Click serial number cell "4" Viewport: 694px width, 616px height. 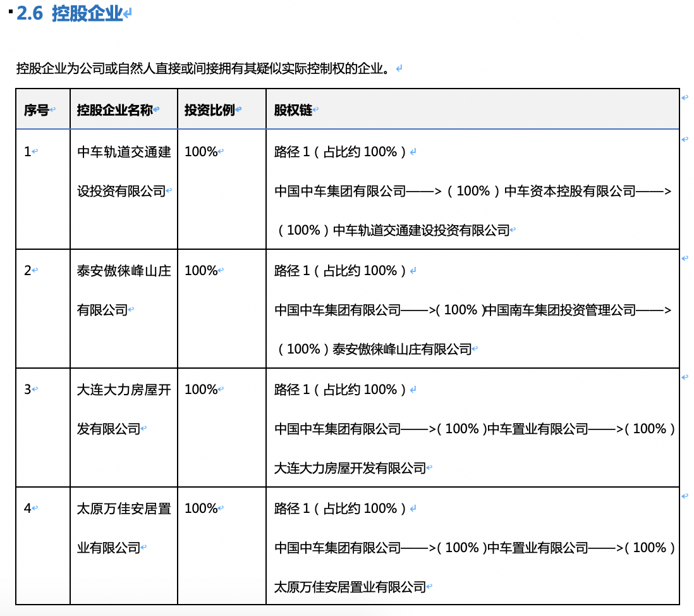click(27, 508)
